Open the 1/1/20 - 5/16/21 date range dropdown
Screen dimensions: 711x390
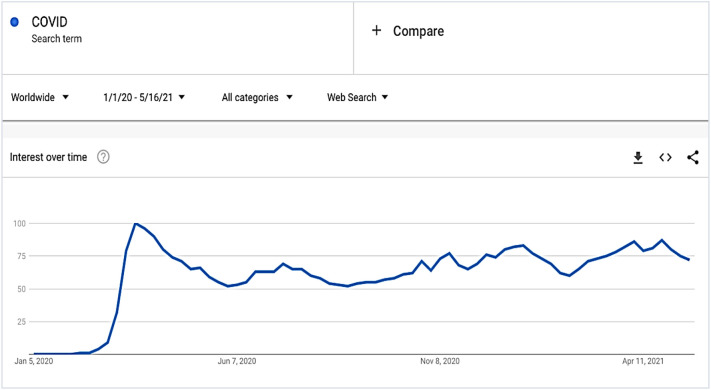point(144,97)
